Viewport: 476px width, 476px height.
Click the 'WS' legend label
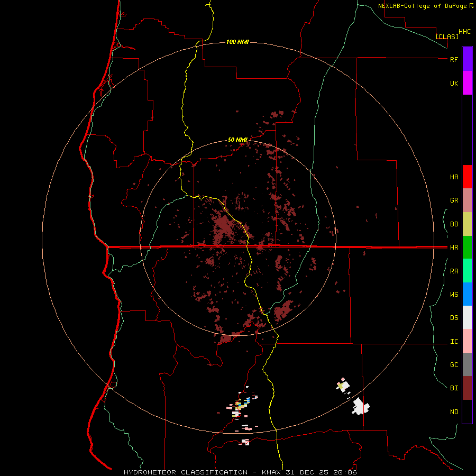coord(454,295)
